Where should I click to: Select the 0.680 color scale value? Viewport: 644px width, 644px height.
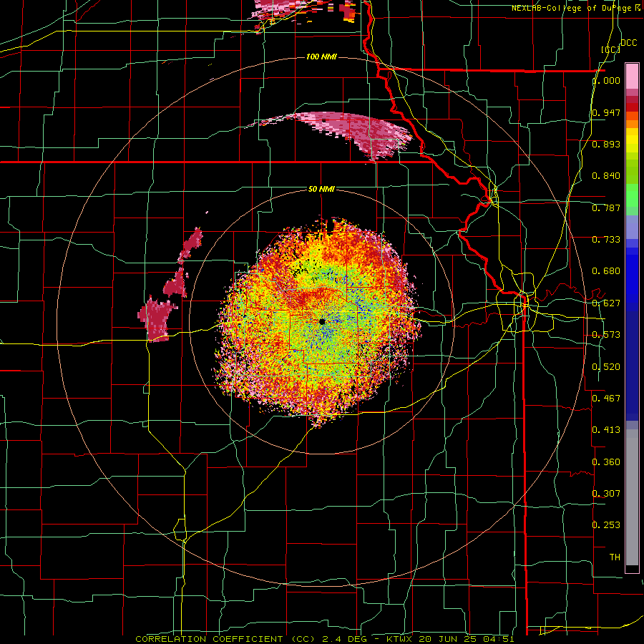(x=606, y=271)
